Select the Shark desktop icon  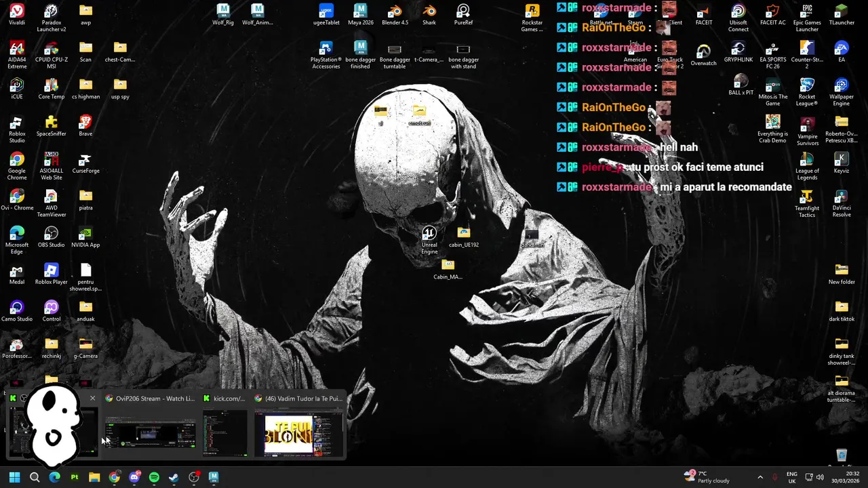429,15
